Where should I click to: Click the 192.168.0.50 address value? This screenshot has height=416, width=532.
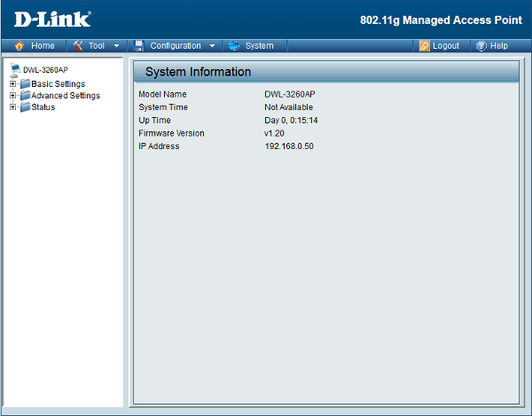pyautogui.click(x=289, y=146)
